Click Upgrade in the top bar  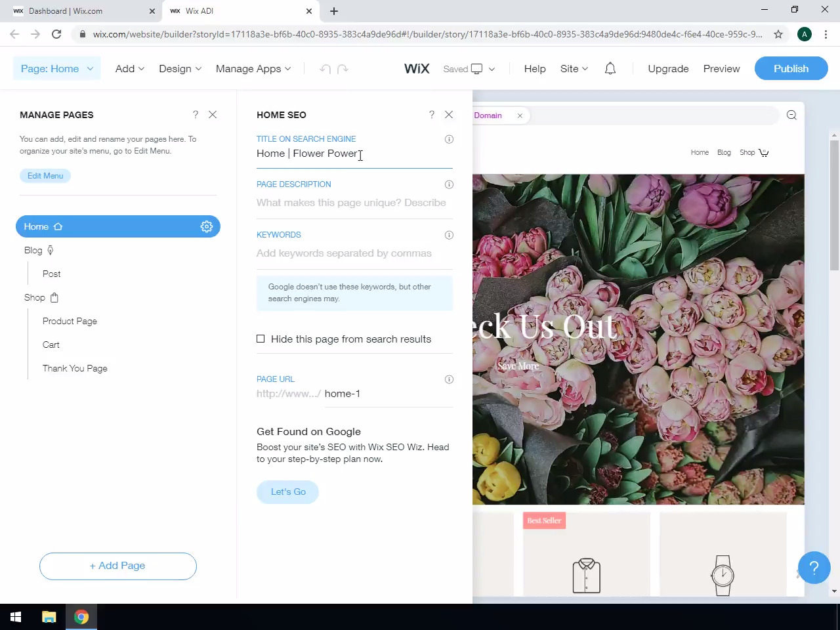point(668,69)
